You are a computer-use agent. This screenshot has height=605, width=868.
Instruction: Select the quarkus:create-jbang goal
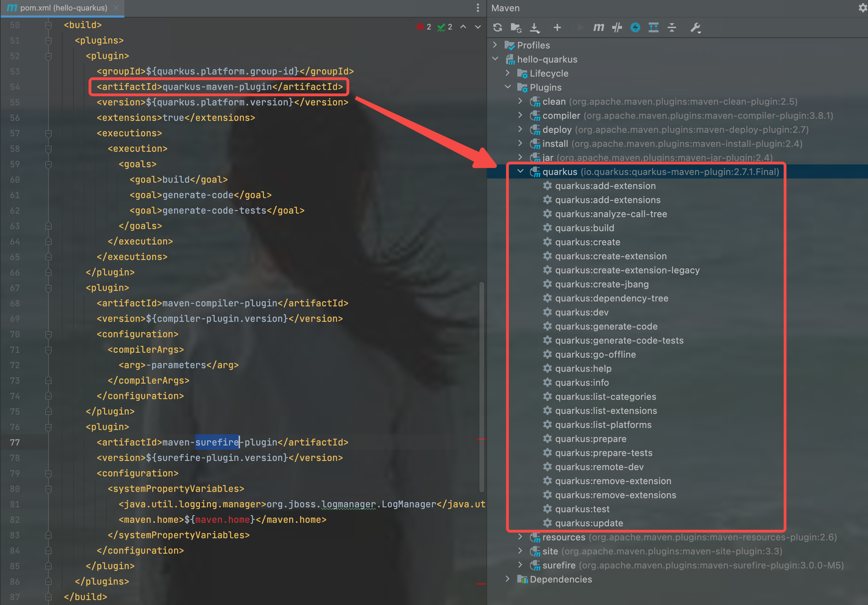pos(602,284)
